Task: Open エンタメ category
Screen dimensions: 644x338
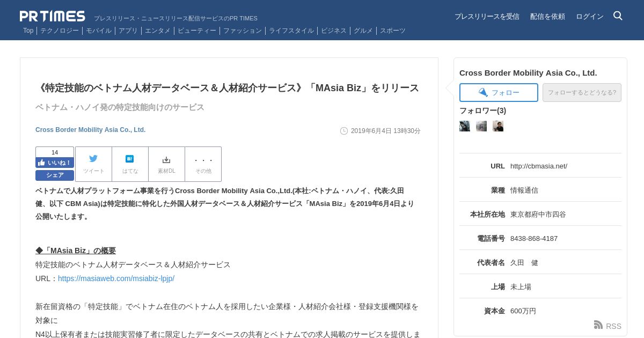Action: coord(158,31)
